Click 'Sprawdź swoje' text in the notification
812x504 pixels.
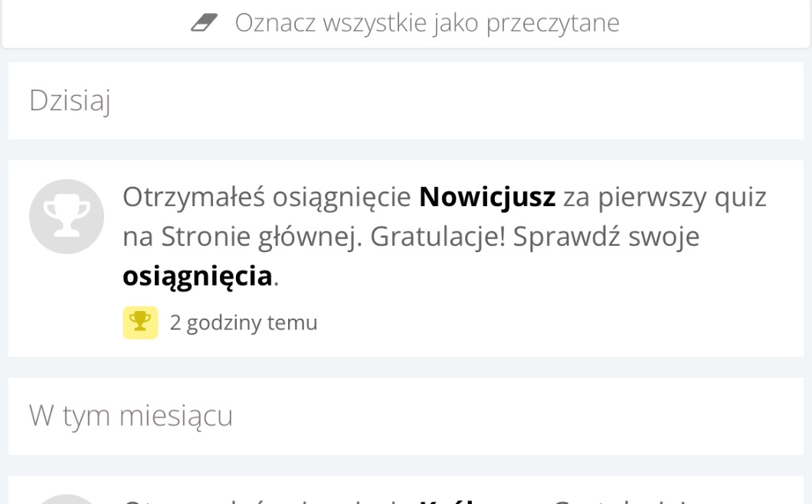point(606,237)
